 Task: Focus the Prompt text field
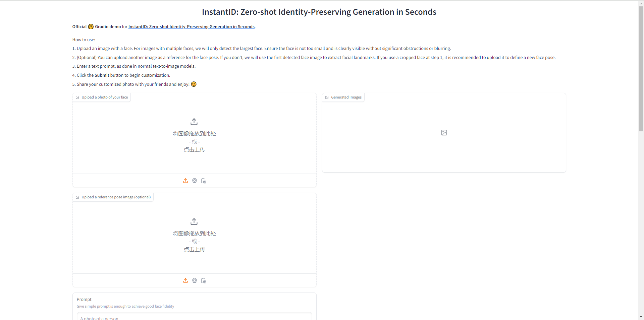pyautogui.click(x=194, y=316)
